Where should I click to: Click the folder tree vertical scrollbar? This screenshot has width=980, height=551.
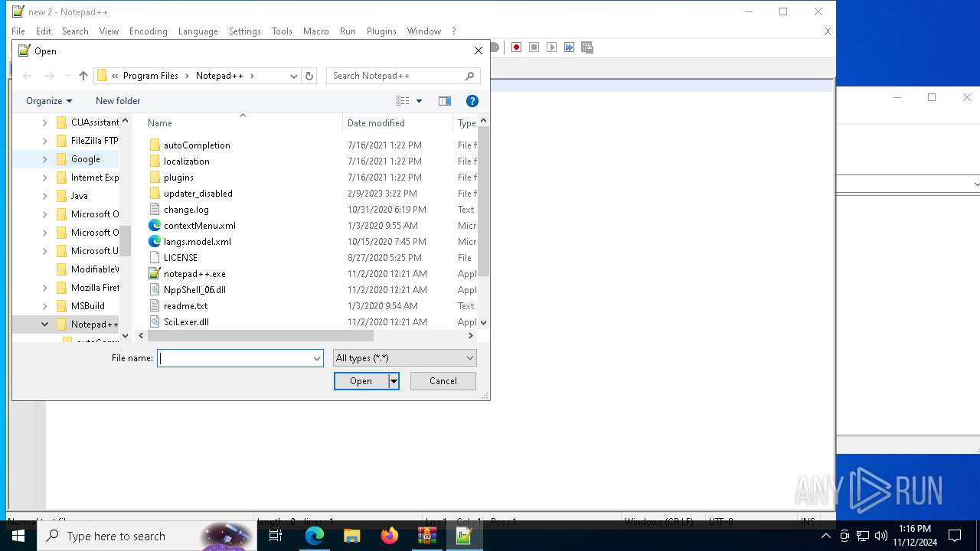126,240
